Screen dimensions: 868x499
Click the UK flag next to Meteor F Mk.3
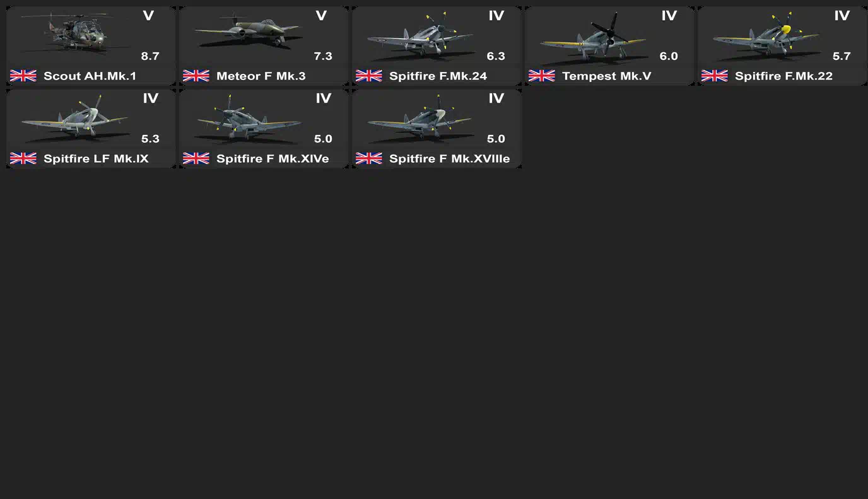tap(196, 76)
